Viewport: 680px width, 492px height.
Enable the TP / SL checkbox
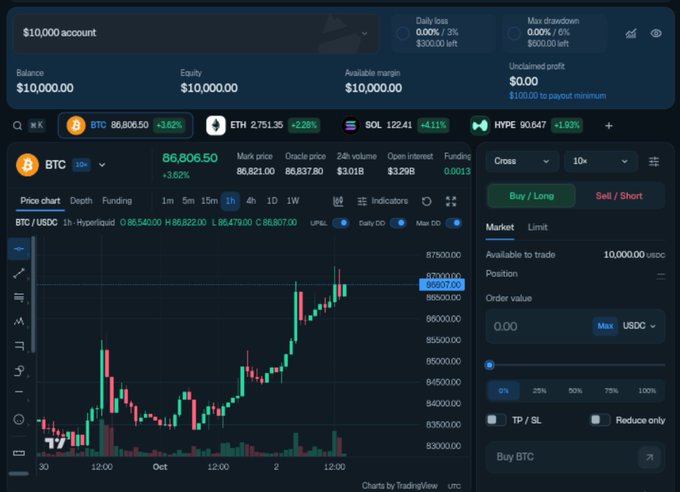pos(496,420)
